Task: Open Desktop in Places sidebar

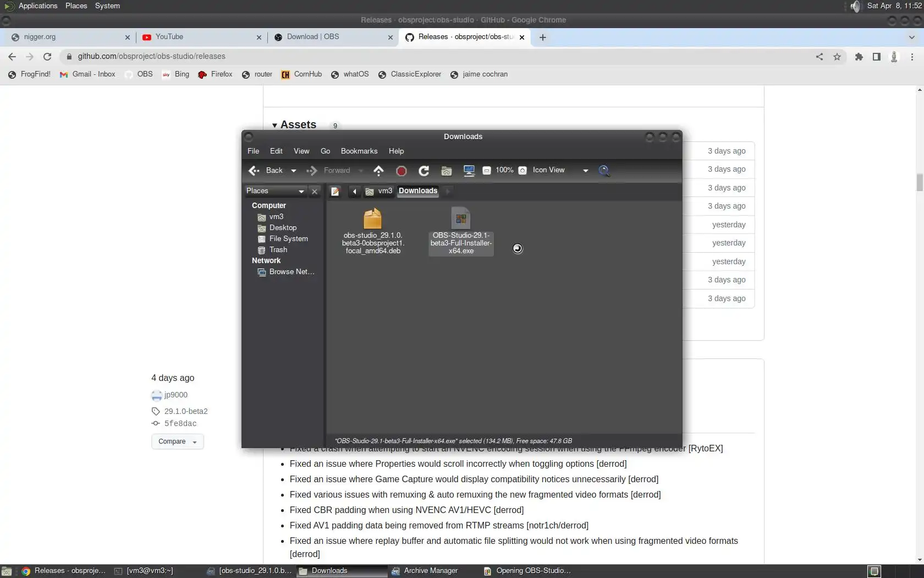Action: 283,228
